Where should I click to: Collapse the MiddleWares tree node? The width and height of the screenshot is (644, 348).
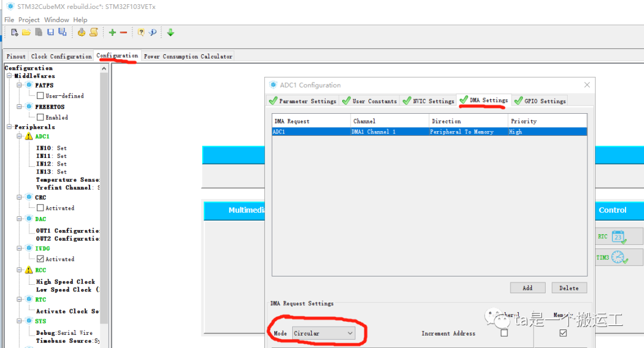point(9,76)
